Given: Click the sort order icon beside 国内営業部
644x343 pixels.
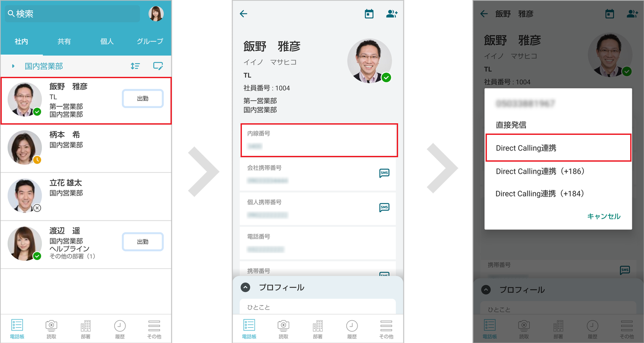Looking at the screenshot, I should pos(135,66).
